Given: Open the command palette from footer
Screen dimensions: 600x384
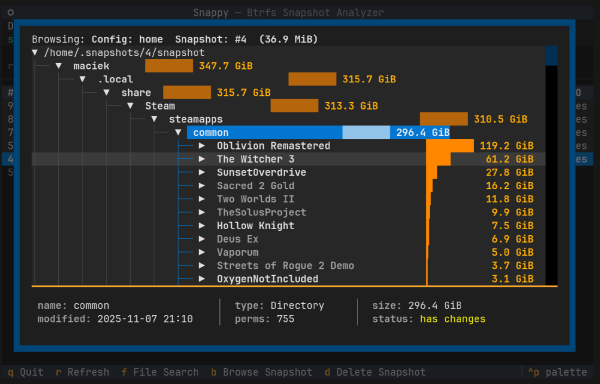Looking at the screenshot, I should coord(557,372).
